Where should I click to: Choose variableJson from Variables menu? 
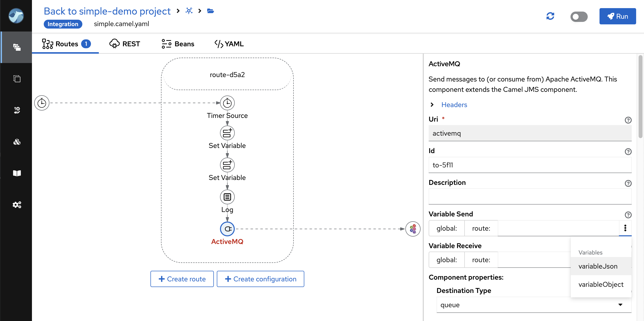pyautogui.click(x=598, y=266)
